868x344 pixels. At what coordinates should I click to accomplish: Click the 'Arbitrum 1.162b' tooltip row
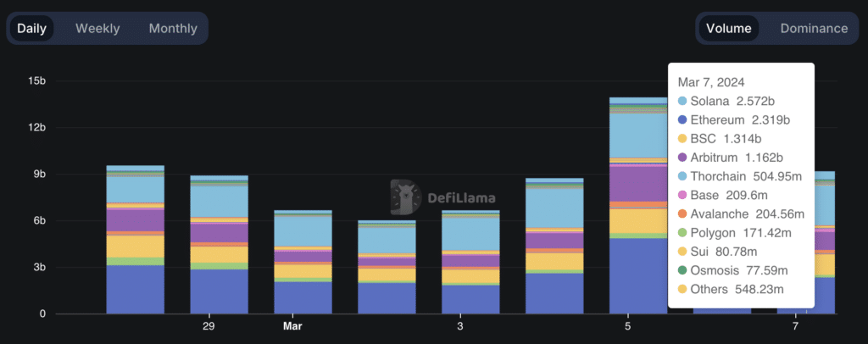pos(730,158)
